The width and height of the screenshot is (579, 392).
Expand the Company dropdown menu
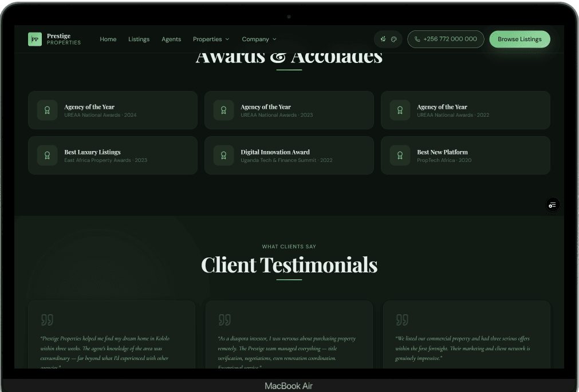click(x=259, y=39)
